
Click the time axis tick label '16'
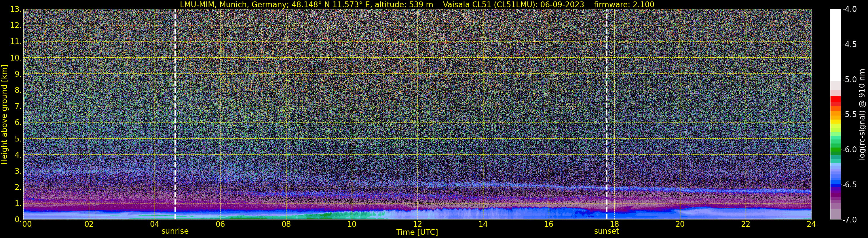coord(548,224)
